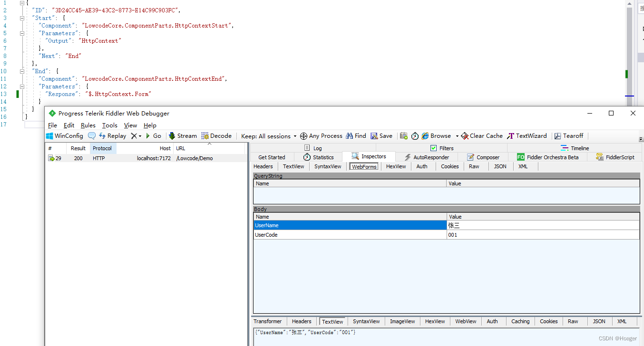Select the Inspectors tab
This screenshot has height=346, width=644.
pos(369,157)
